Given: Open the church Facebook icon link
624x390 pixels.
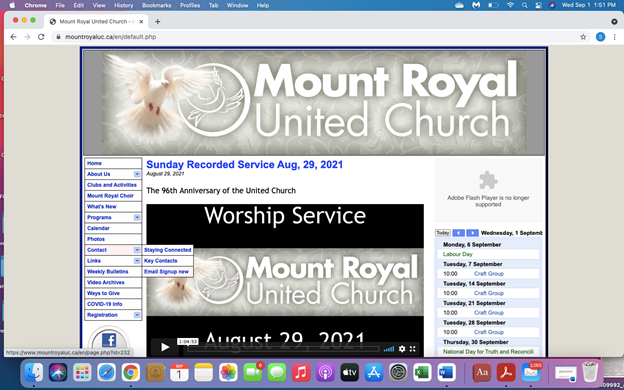Looking at the screenshot, I should pyautogui.click(x=109, y=341).
